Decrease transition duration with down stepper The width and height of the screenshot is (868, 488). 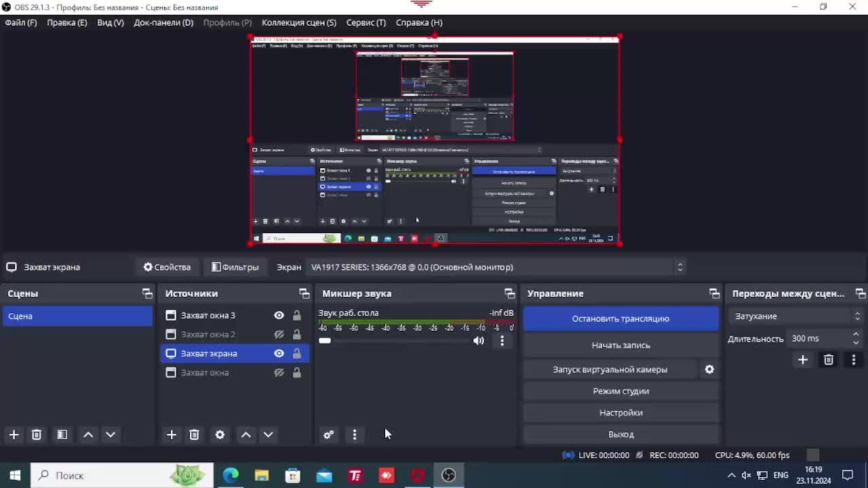(x=856, y=342)
